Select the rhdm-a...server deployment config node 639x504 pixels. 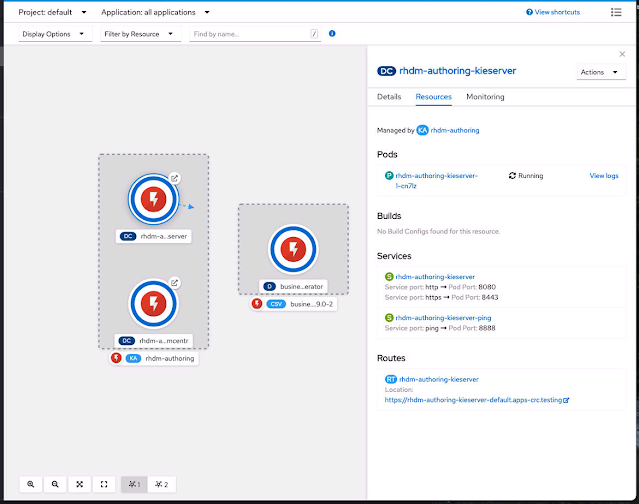coord(154,199)
